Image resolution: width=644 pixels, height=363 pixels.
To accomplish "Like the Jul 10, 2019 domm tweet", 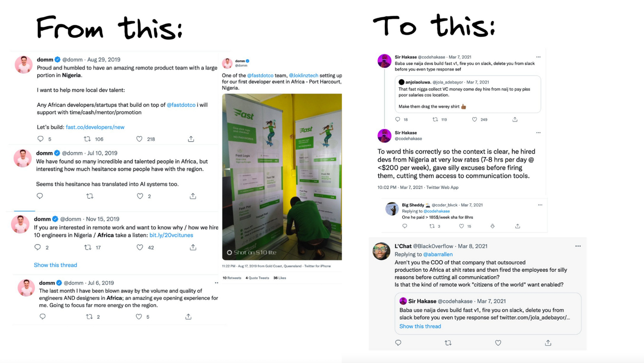I will pos(140,196).
